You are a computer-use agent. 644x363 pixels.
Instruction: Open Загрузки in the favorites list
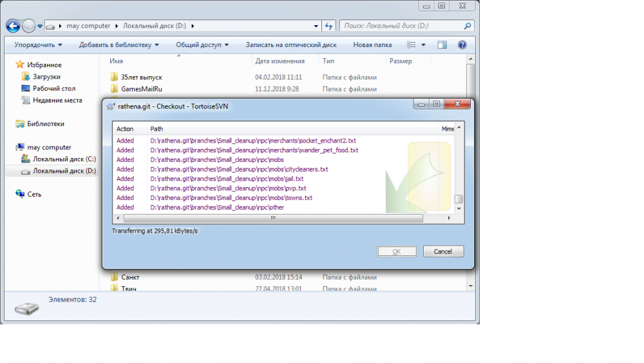pyautogui.click(x=46, y=77)
